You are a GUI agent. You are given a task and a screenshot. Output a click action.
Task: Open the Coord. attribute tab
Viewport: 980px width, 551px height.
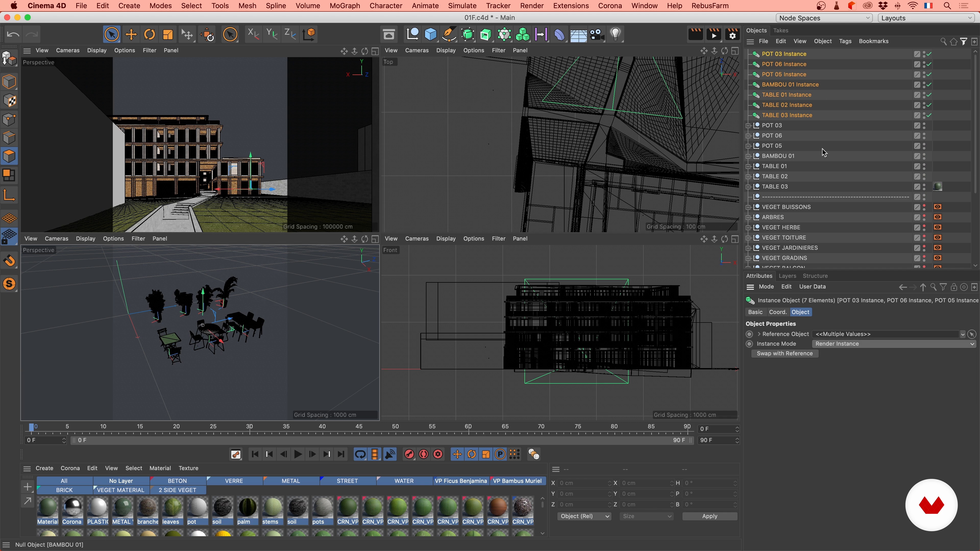[778, 312]
